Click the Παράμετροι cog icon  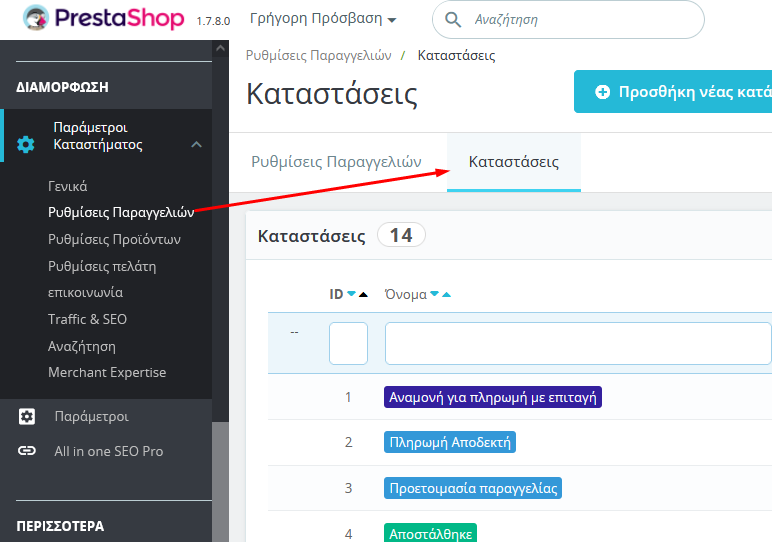pyautogui.click(x=27, y=416)
